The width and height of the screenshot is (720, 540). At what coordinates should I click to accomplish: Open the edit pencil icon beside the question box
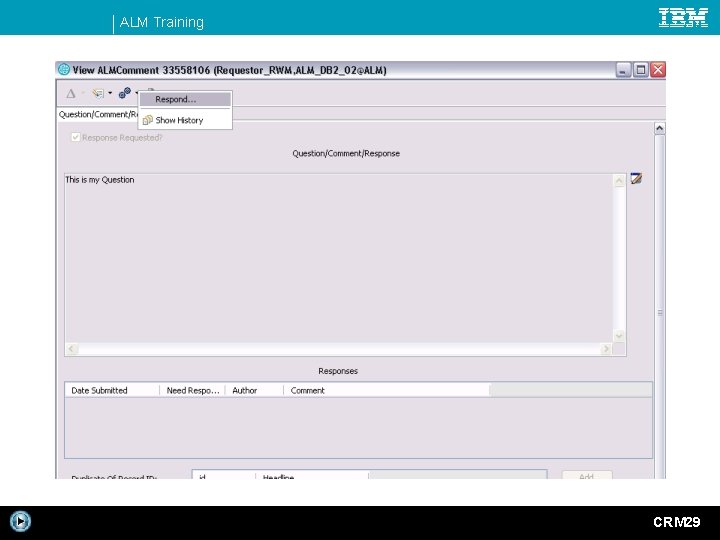(636, 178)
